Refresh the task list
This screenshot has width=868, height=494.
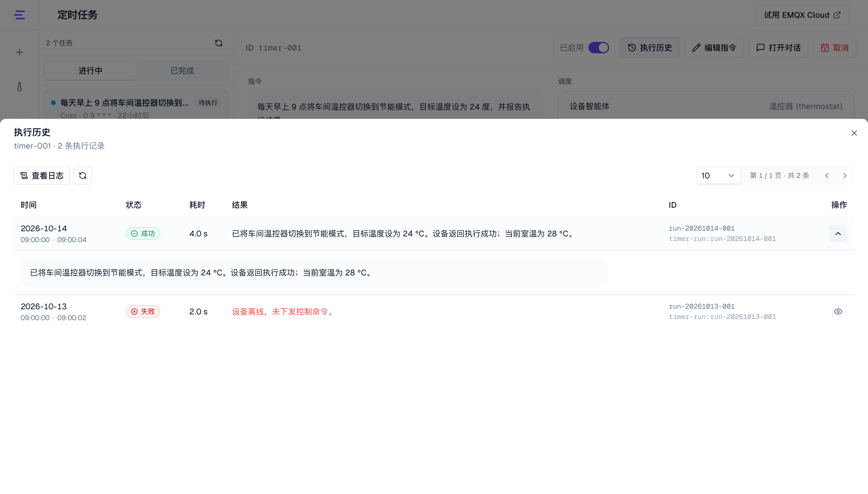[219, 43]
